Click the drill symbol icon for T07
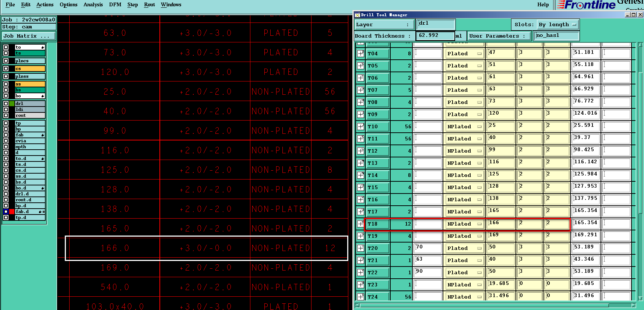The image size is (644, 310). click(x=360, y=90)
